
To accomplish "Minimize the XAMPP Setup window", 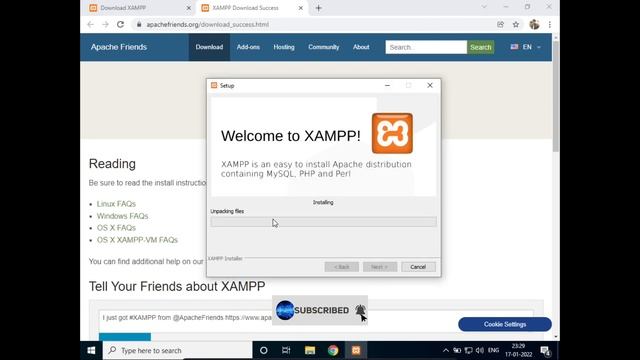I will click(x=387, y=85).
